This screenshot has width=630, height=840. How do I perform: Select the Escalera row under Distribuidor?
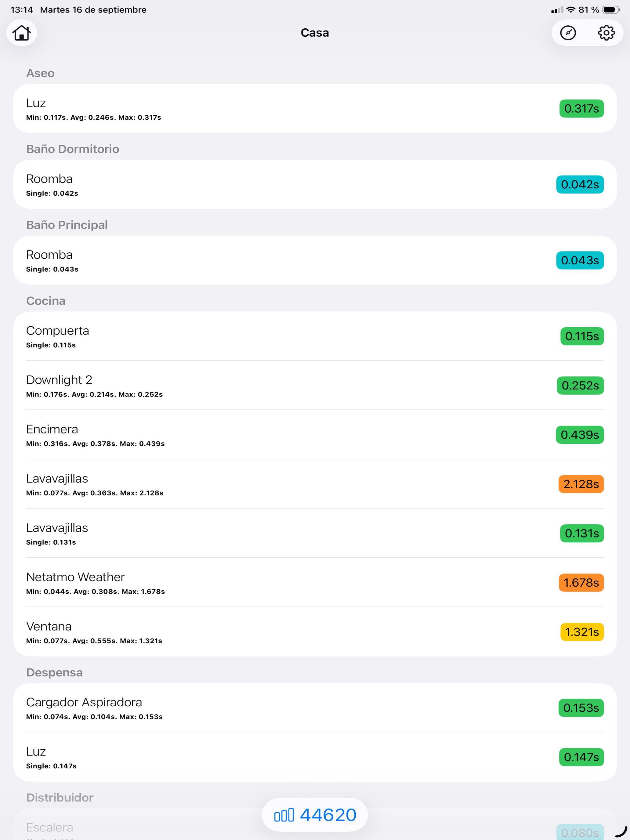(315, 828)
